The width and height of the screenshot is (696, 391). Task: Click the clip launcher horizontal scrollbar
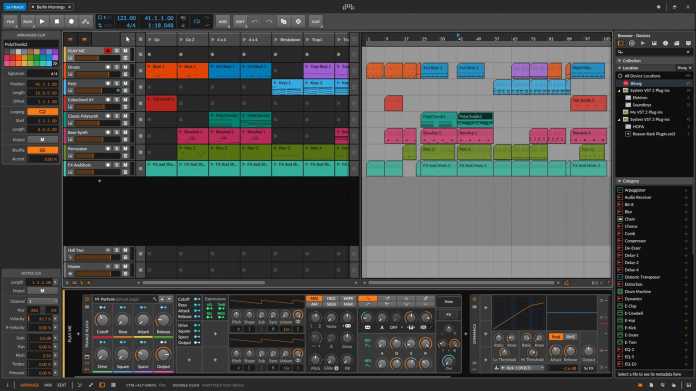pyautogui.click(x=204, y=283)
